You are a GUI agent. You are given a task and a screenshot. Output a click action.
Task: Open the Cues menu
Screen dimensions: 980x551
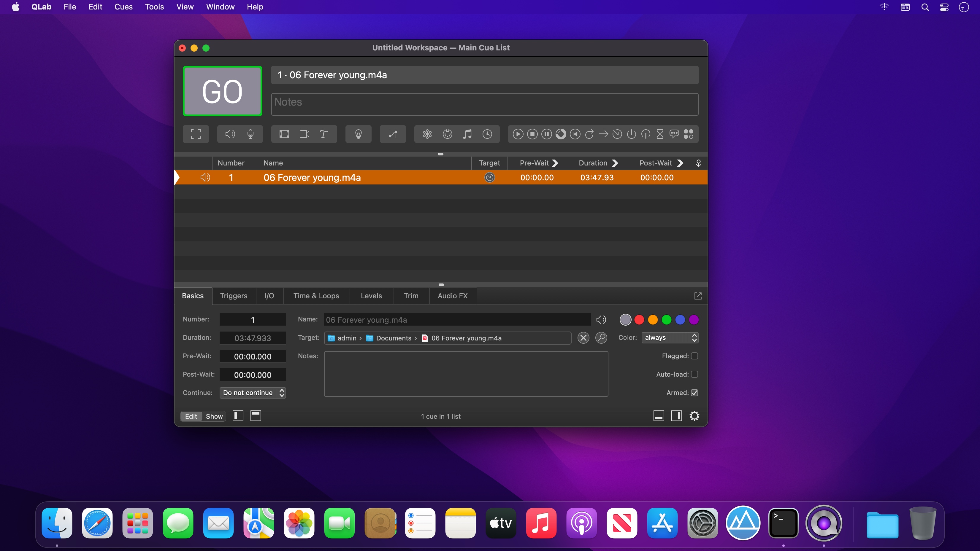(123, 7)
